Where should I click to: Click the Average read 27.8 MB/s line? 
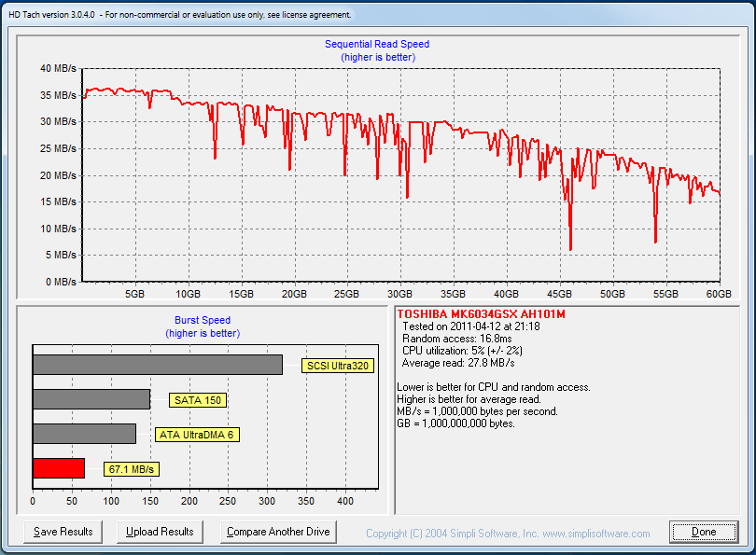[x=458, y=363]
